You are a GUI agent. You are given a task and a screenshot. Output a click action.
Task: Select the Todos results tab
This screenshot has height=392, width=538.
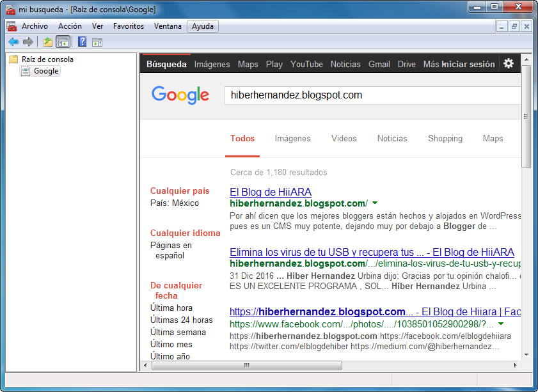242,139
